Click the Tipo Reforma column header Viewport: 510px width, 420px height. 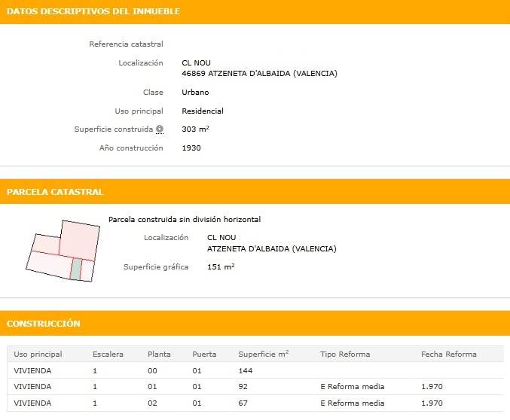click(345, 354)
